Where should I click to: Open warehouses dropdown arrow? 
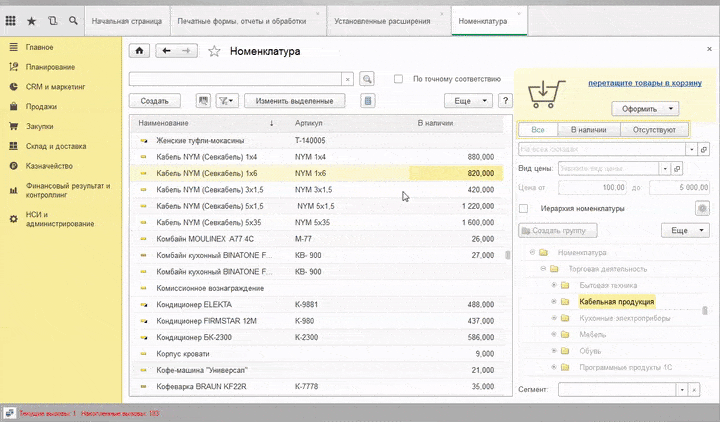click(x=692, y=149)
